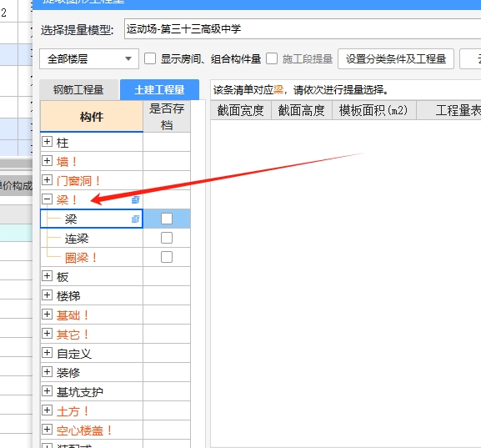481x448 pixels.
Task: Select the 板 row label
Action: 63,277
